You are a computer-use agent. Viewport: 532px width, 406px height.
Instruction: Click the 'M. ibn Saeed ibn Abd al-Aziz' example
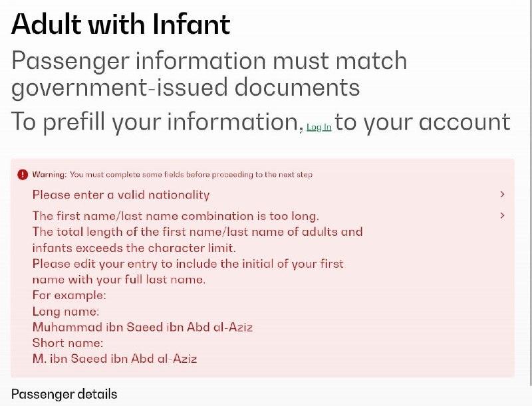pos(114,359)
